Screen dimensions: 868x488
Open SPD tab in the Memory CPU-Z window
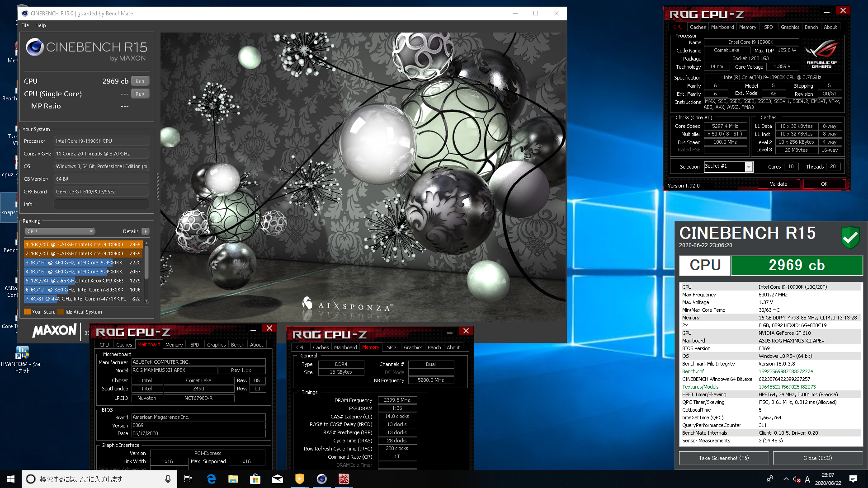(392, 347)
